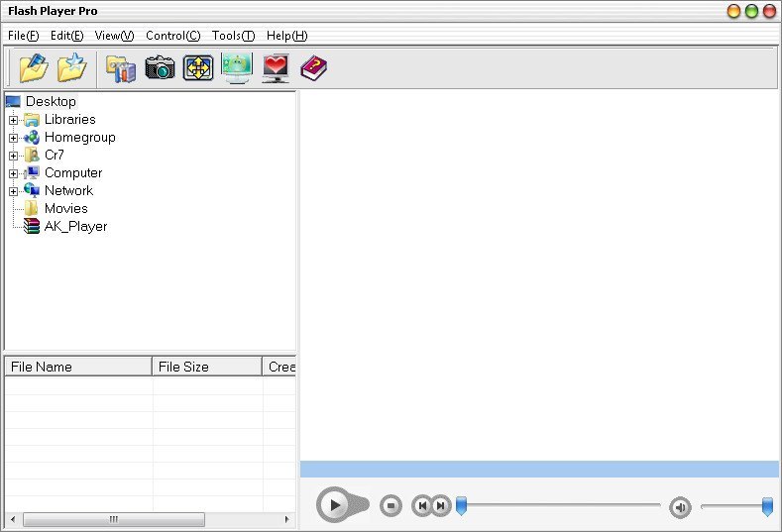782x532 pixels.
Task: Select Homegroup in the folder tree
Action: [80, 137]
